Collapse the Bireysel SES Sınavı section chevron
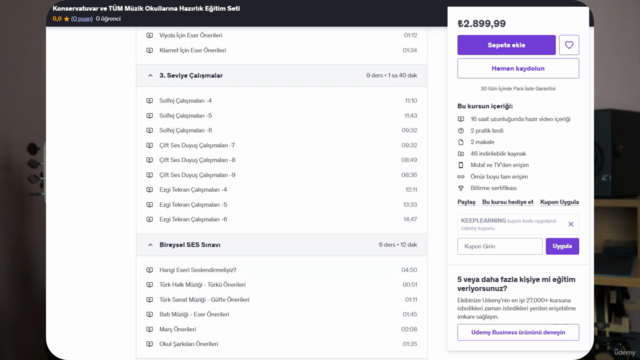Viewport: 640px width, 360px height. (150, 245)
